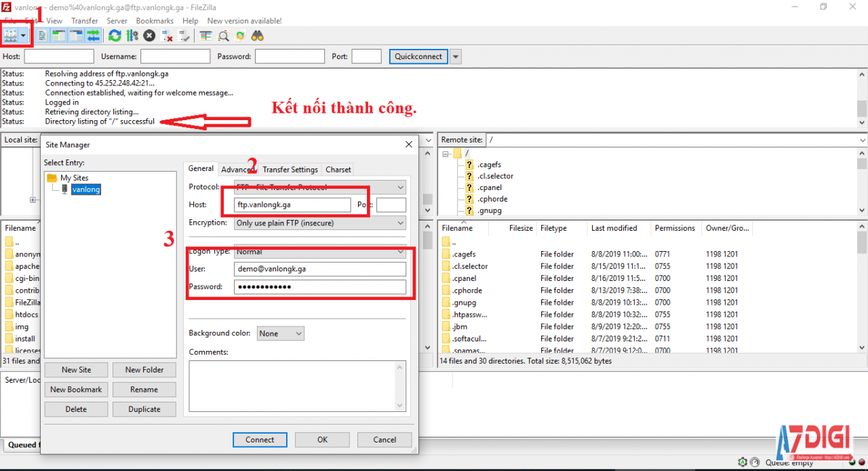The image size is (868, 471).
Task: Select the vanlong site entry
Action: (86, 189)
